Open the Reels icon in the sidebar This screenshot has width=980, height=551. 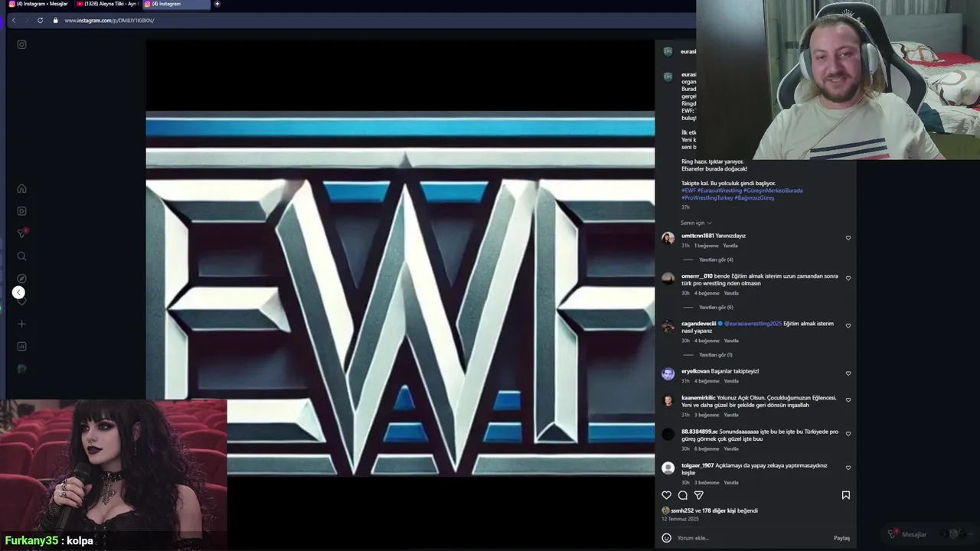click(x=21, y=211)
